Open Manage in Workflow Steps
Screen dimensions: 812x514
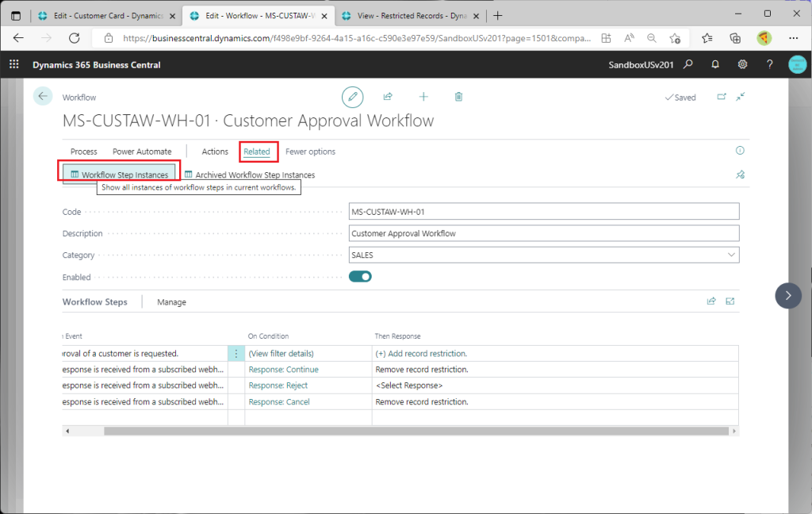pos(171,302)
